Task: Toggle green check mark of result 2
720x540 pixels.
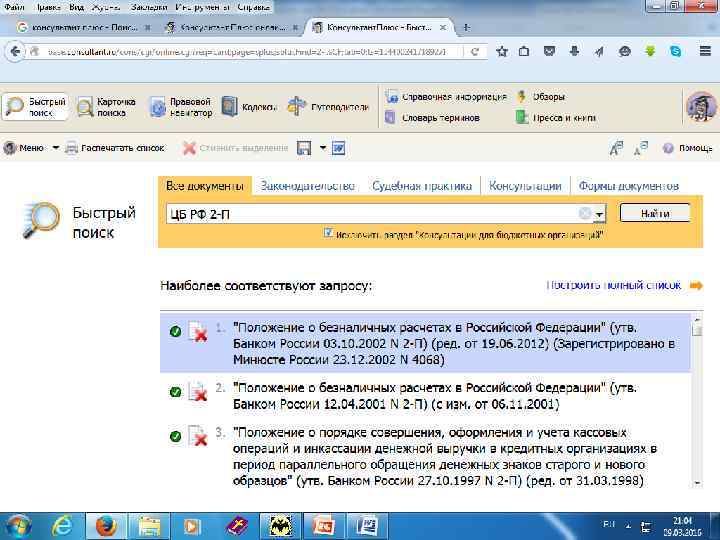Action: 175,392
